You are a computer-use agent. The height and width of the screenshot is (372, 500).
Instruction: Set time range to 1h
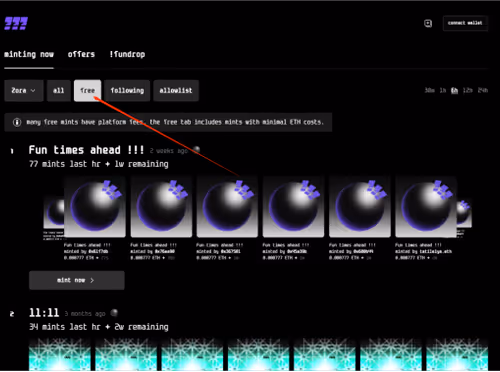[443, 90]
